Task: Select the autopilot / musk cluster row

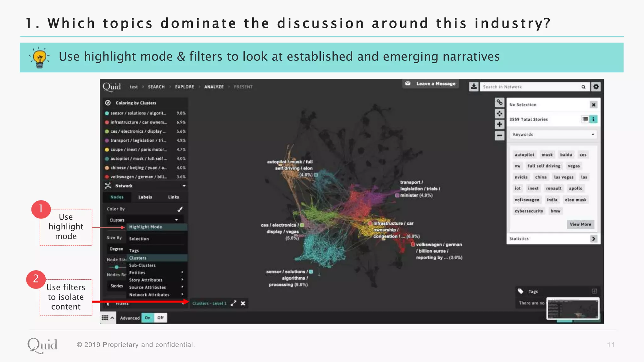Action: click(145, 159)
